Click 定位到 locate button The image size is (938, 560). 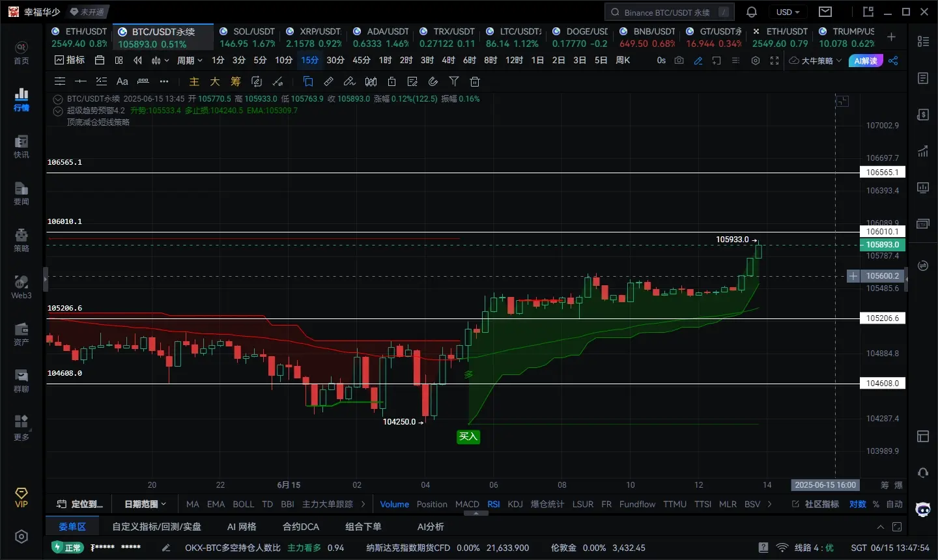point(80,504)
